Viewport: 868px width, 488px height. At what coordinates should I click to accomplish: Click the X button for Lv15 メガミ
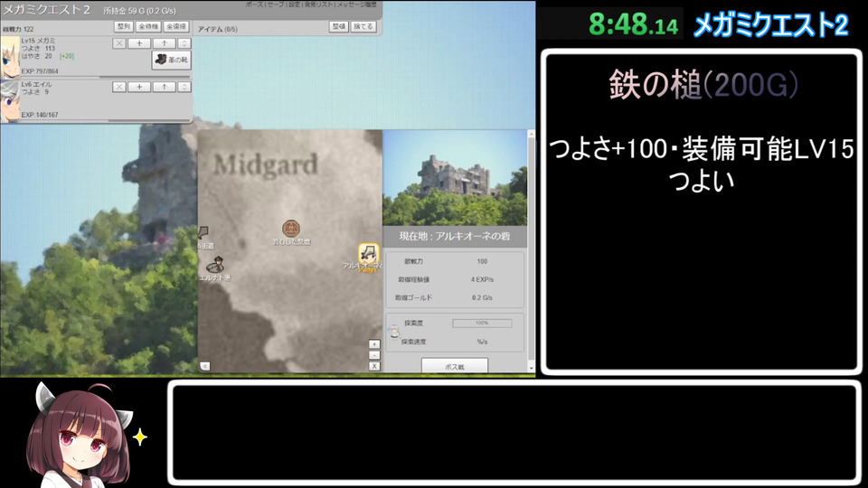click(119, 43)
